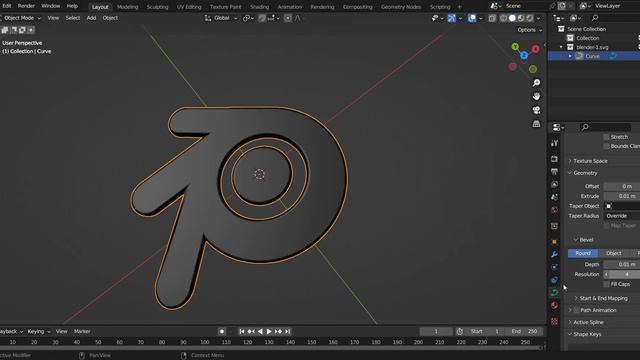Click the pan view hand icon
Viewport: 640px width, 360px height.
536,96
